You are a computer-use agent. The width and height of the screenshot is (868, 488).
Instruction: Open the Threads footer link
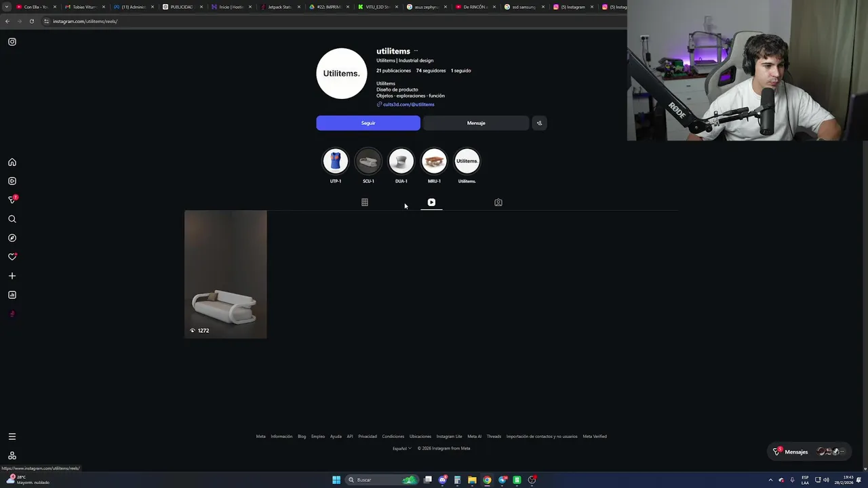[494, 436]
